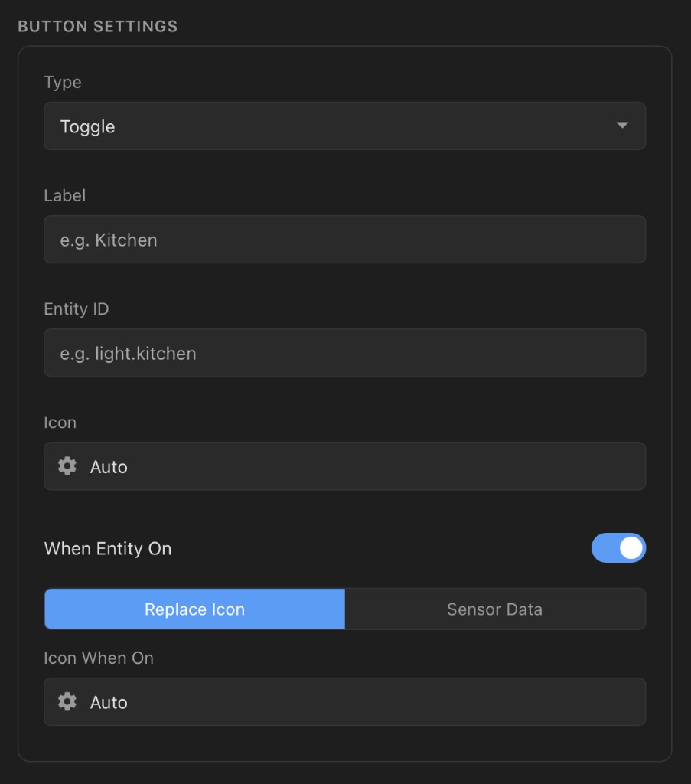Click the blue toggle next to When Entity On
The width and height of the screenshot is (691, 784).
click(619, 548)
